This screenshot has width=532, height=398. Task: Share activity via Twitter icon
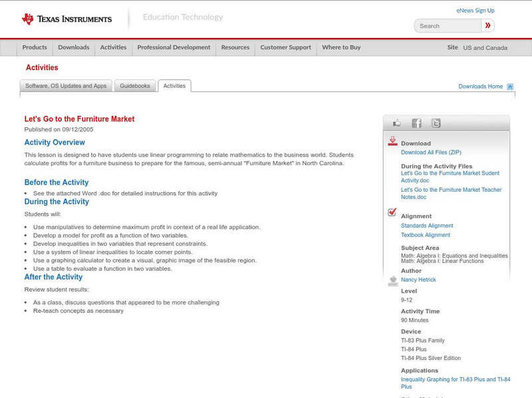pyautogui.click(x=436, y=123)
